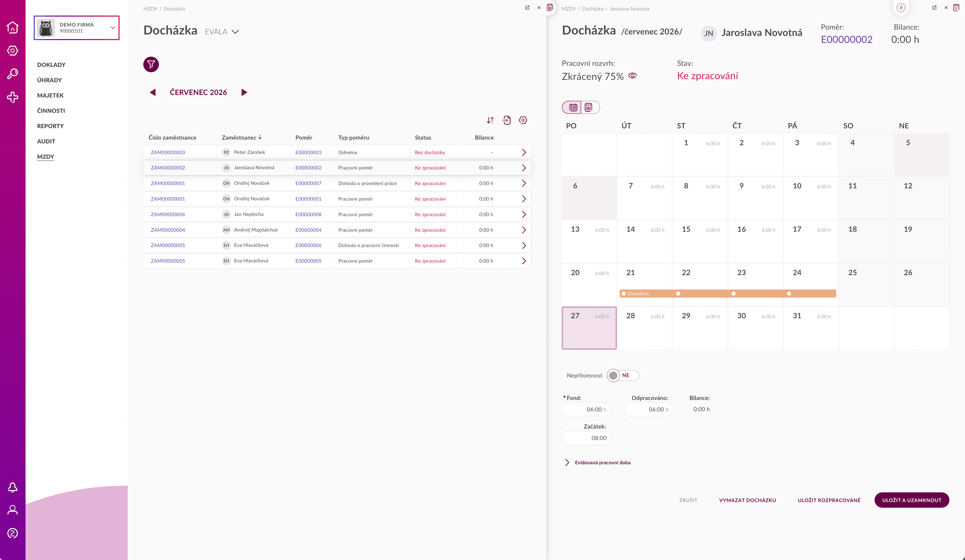Open the user profile icon
Screen dimensions: 965x560
[x=13, y=510]
